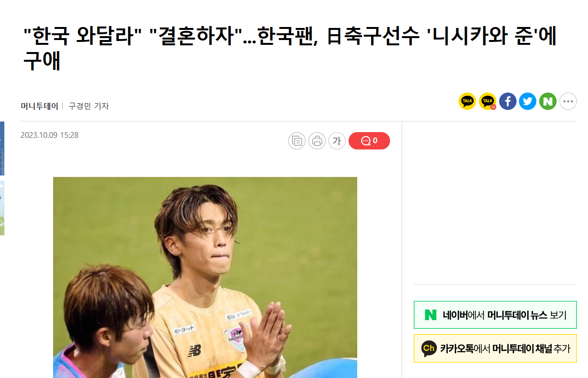Click the yellow Ch KakaoTalk channel icon
The image size is (588, 378).
coord(429,348)
